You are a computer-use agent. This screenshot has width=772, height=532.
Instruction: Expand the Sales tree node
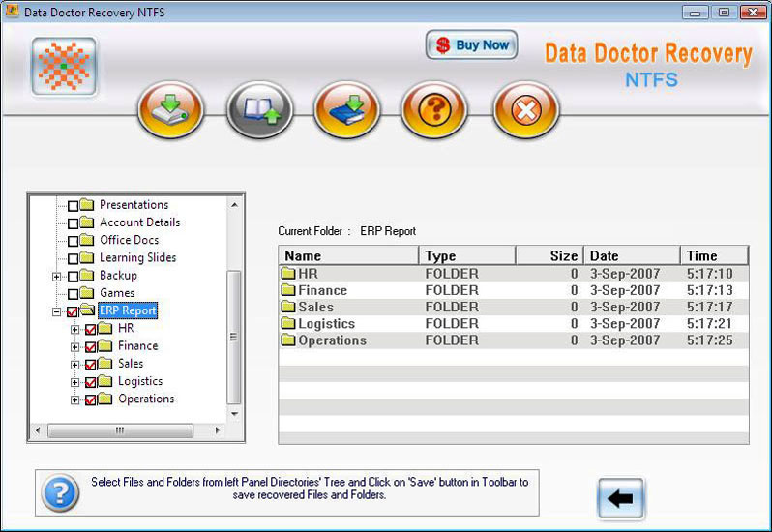74,365
